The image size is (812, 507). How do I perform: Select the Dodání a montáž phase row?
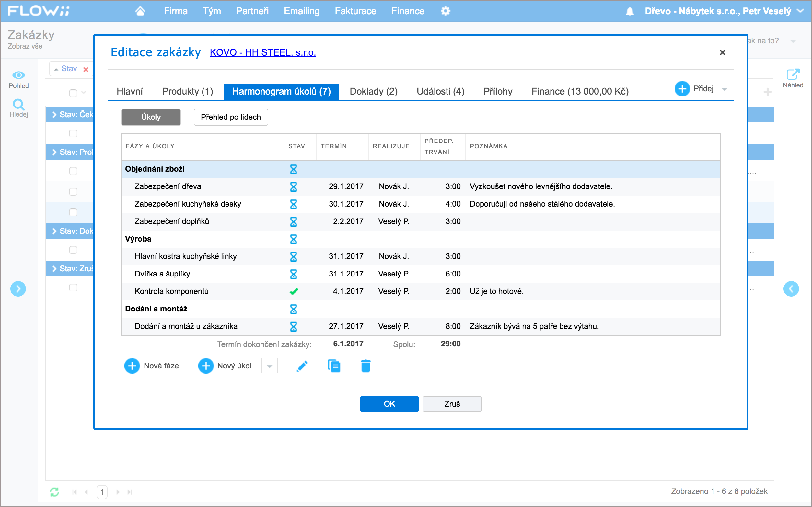coord(421,309)
